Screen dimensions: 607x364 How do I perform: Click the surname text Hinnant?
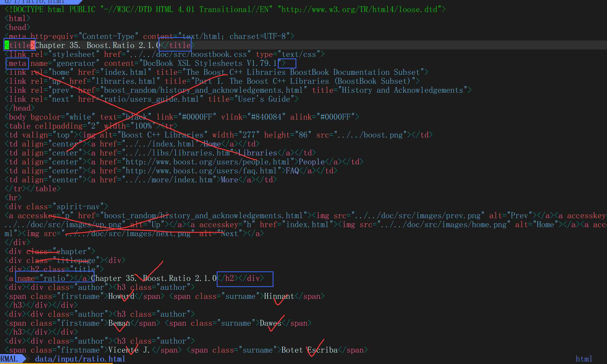279,296
